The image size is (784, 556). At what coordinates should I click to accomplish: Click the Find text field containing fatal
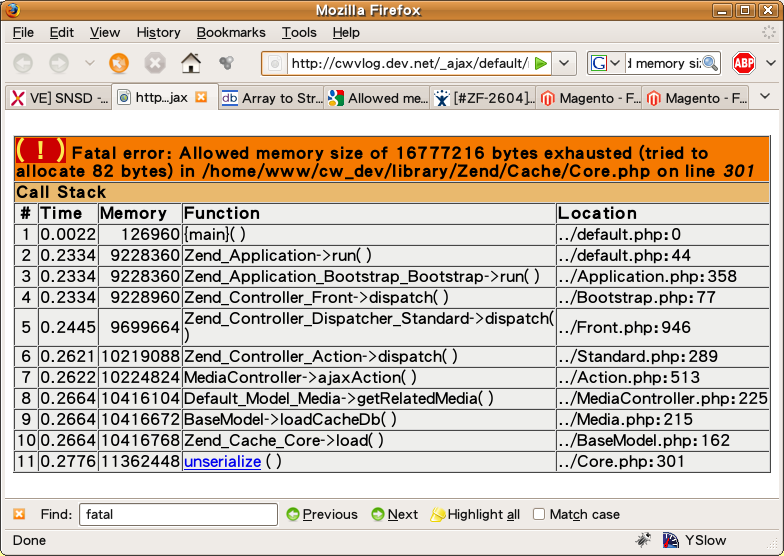(x=178, y=514)
